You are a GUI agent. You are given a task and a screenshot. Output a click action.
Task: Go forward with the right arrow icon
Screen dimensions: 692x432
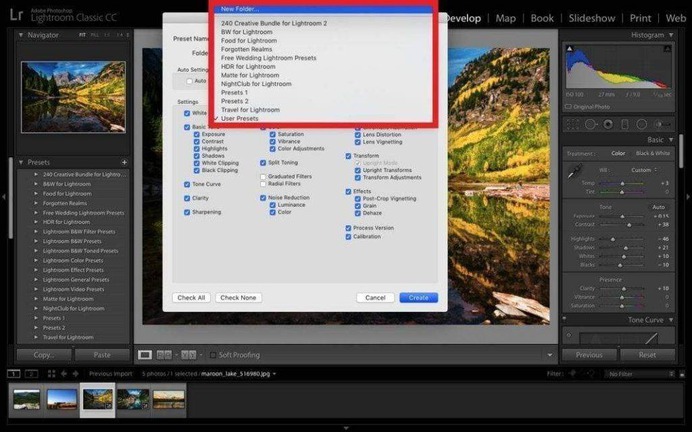[x=75, y=374]
